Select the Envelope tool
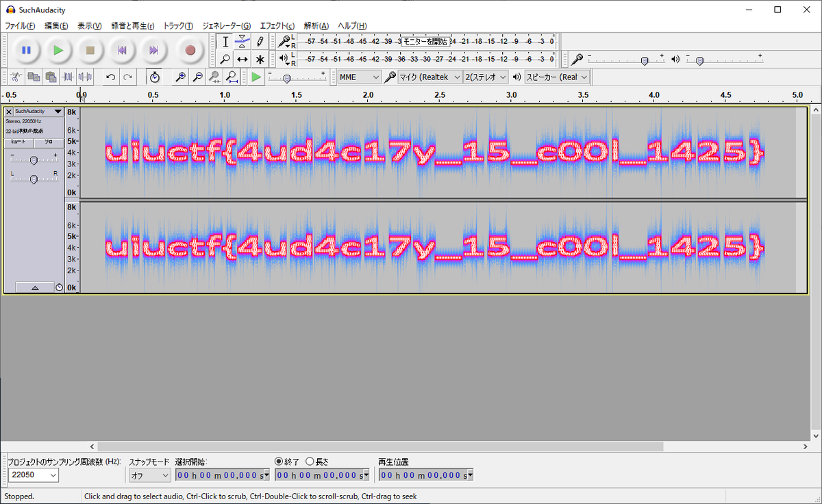Screen dimensions: 822x504 tap(242, 42)
